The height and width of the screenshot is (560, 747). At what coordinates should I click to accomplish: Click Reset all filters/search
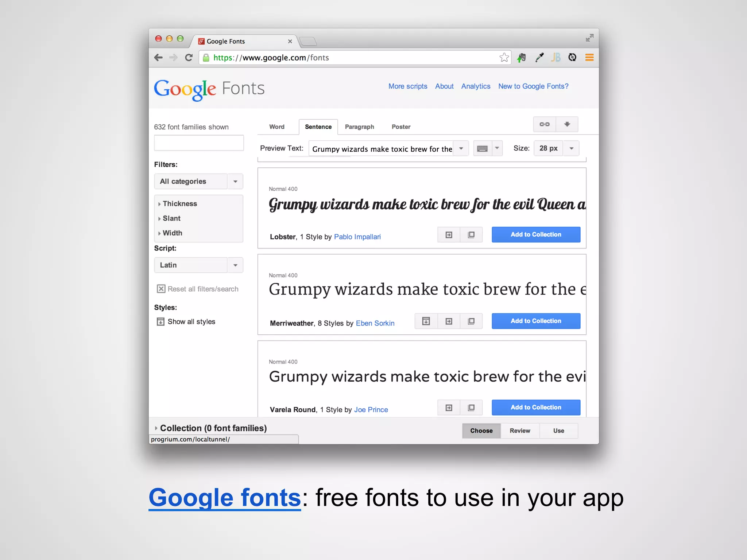[x=197, y=289]
